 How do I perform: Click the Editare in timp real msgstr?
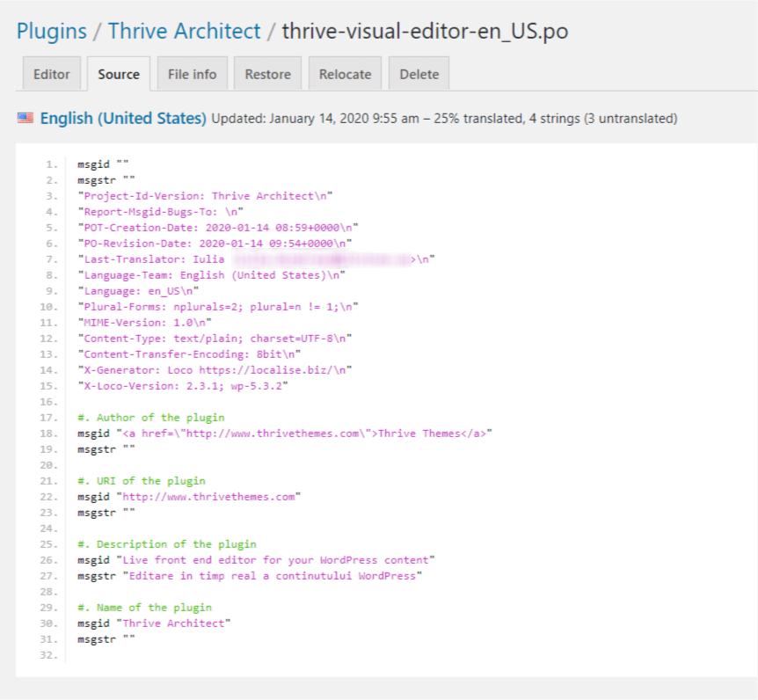[x=250, y=576]
